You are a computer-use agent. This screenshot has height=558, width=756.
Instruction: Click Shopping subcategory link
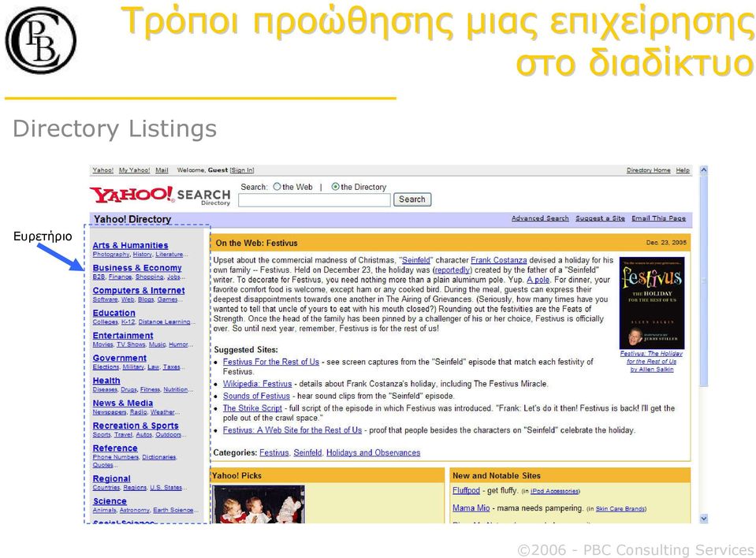[149, 277]
